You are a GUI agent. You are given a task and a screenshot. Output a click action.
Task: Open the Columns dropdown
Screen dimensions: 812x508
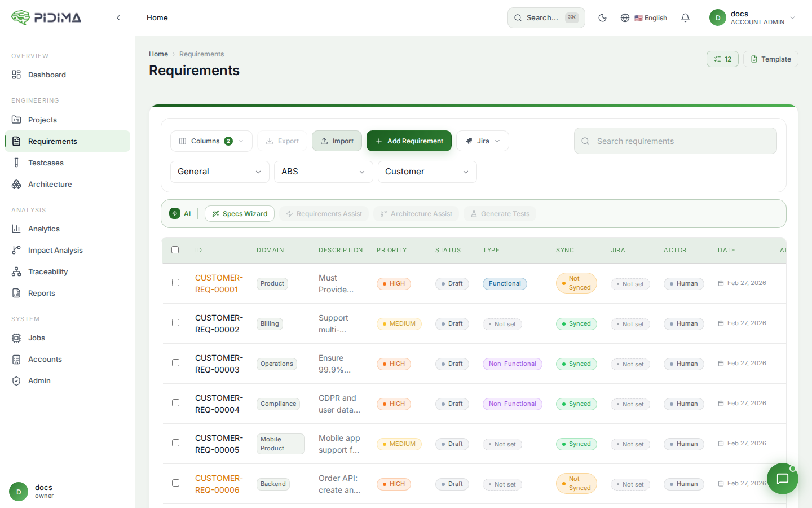click(211, 141)
